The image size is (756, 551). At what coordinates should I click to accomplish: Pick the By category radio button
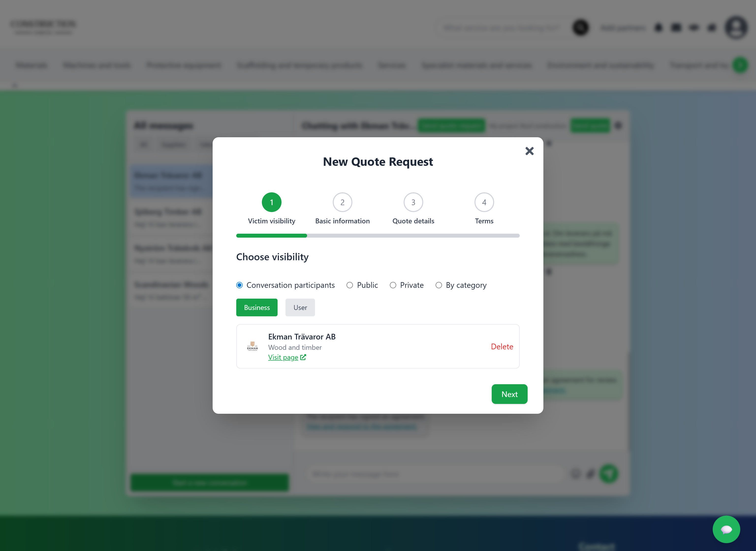click(x=439, y=285)
